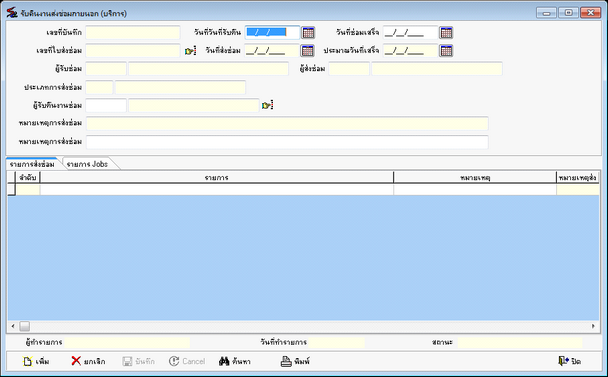Open ค้นหา search with binoculars icon
The width and height of the screenshot is (608, 377).
pyautogui.click(x=235, y=361)
